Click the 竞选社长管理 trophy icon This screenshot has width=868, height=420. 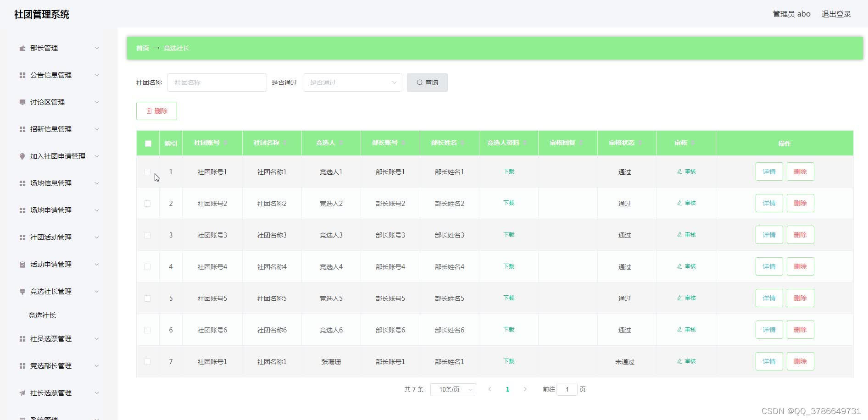(x=22, y=292)
